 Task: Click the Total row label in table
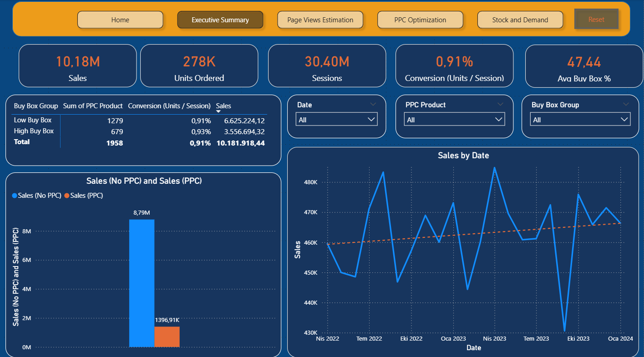pyautogui.click(x=22, y=142)
